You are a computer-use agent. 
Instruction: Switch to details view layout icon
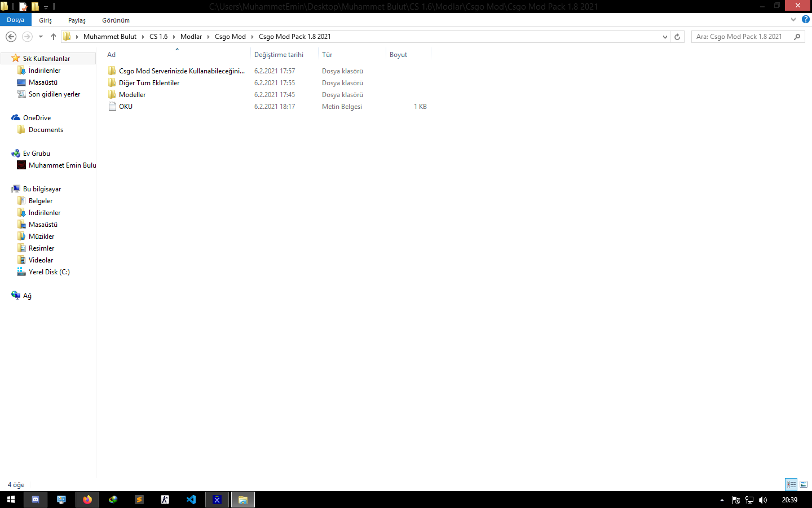tap(791, 484)
